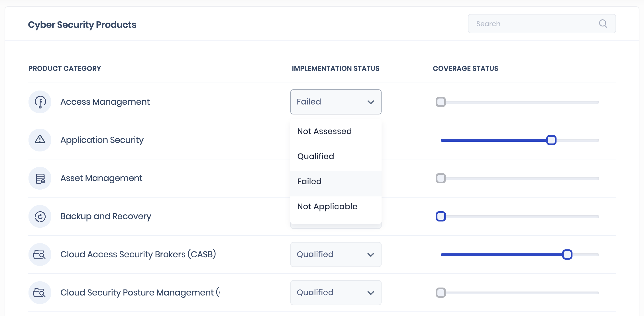Select the Application Security row label

tap(102, 140)
